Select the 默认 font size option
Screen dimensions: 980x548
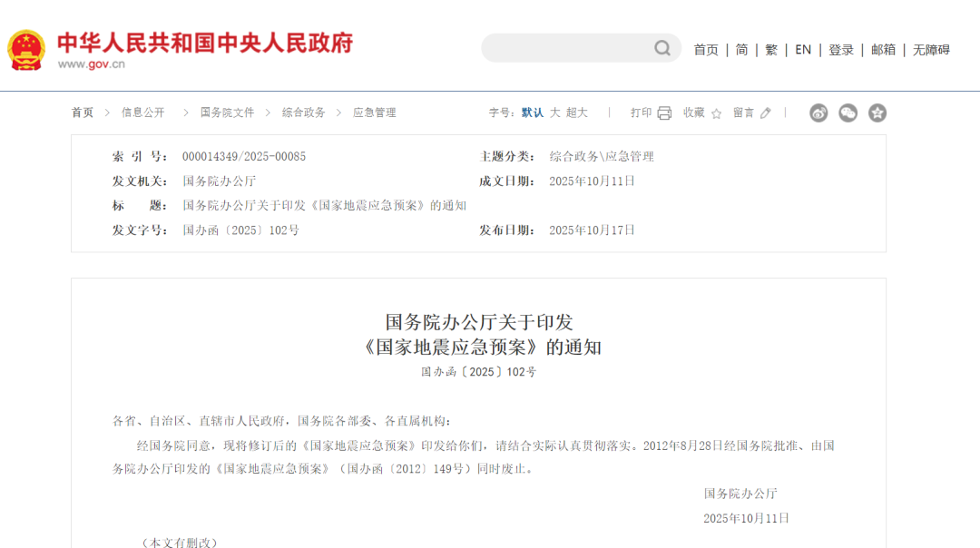(531, 113)
